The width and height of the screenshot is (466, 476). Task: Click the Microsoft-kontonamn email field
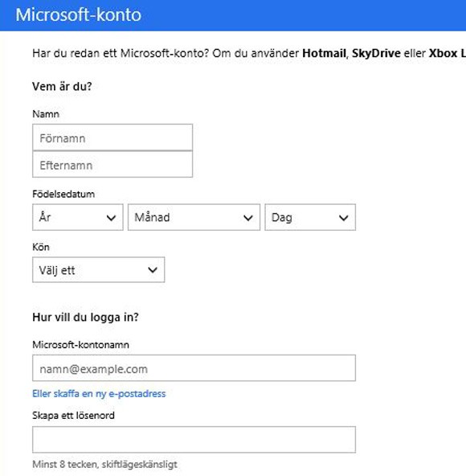[x=194, y=368]
